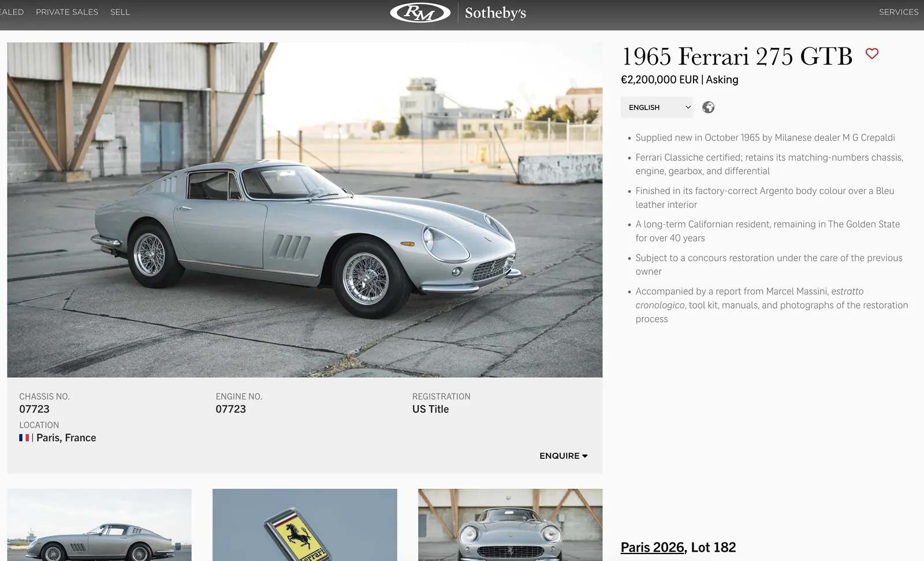Click the globe translation icon
The width and height of the screenshot is (924, 561).
click(x=709, y=107)
